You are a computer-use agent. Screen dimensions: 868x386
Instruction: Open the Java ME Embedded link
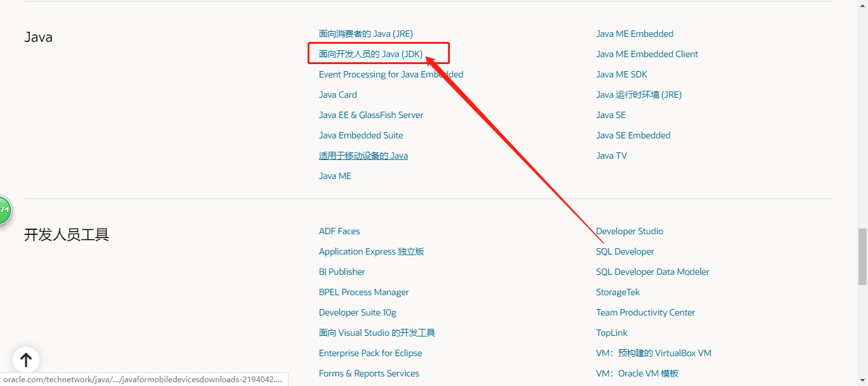[x=635, y=34]
